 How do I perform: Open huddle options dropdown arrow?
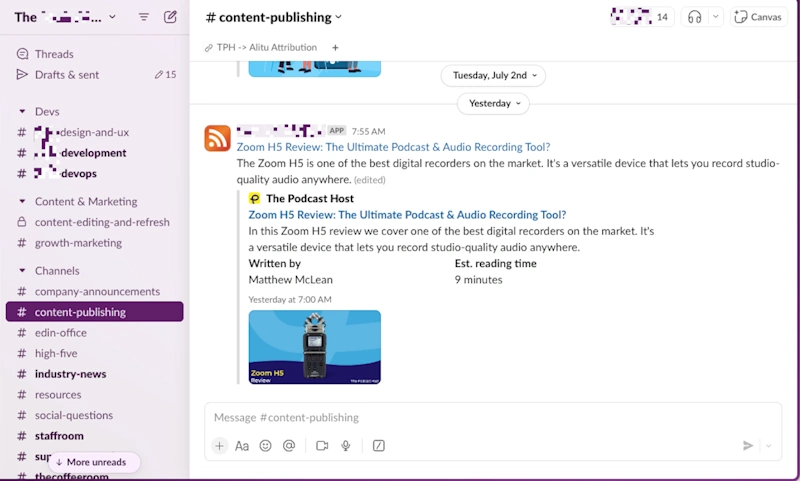[715, 17]
